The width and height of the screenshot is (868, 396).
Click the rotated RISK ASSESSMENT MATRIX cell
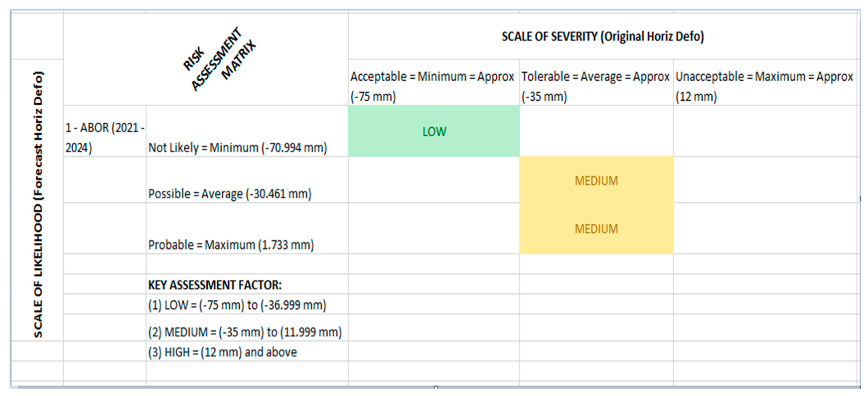pyautogui.click(x=219, y=60)
